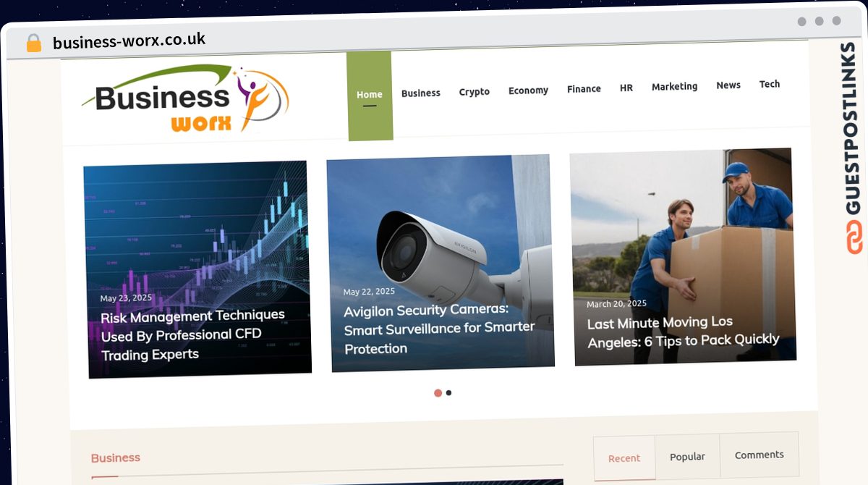Select the first carousel slide dot
The width and height of the screenshot is (868, 485).
[438, 393]
